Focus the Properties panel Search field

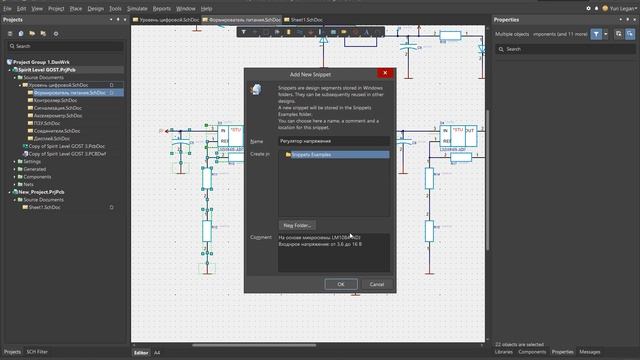(x=566, y=49)
